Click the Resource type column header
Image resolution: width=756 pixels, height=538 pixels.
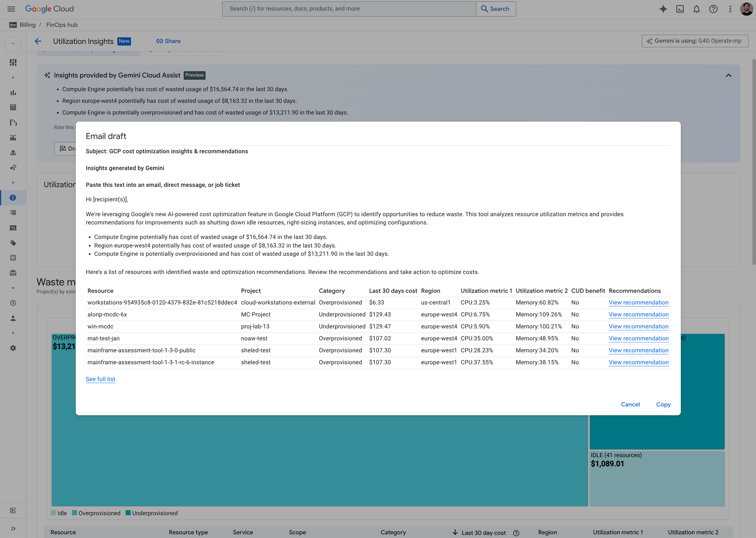(x=188, y=532)
